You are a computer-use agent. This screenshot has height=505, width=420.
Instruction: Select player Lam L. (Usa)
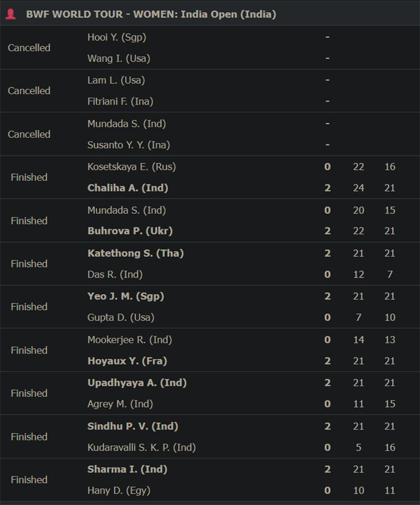pos(116,80)
